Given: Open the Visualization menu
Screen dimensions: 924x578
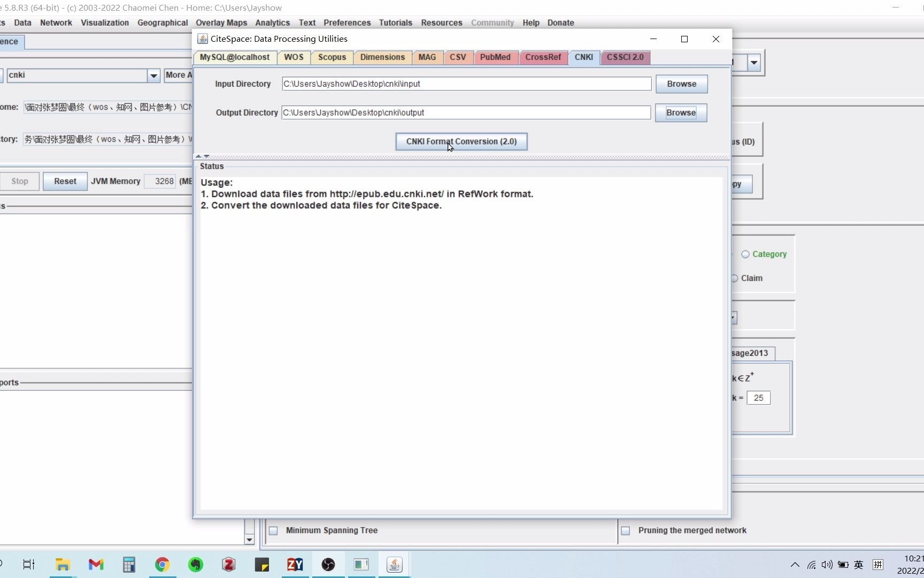Looking at the screenshot, I should click(x=105, y=22).
